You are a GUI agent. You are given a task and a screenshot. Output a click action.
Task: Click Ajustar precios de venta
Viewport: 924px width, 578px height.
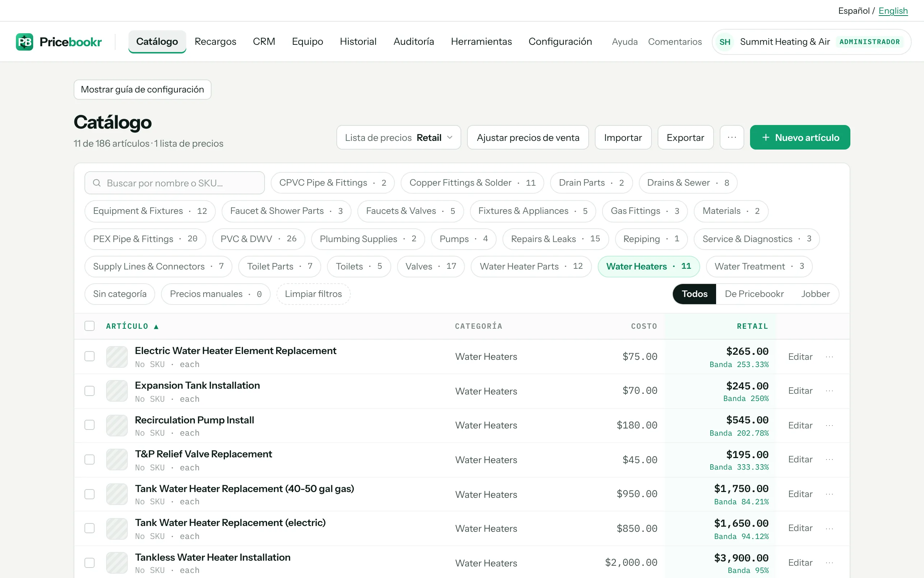528,137
